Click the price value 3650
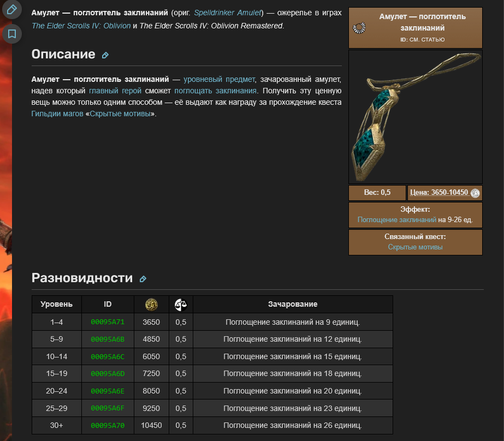The width and height of the screenshot is (504, 441). coord(151,322)
